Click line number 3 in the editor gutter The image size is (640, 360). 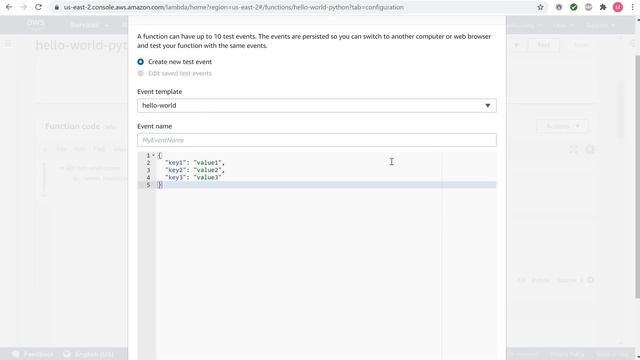pyautogui.click(x=148, y=170)
